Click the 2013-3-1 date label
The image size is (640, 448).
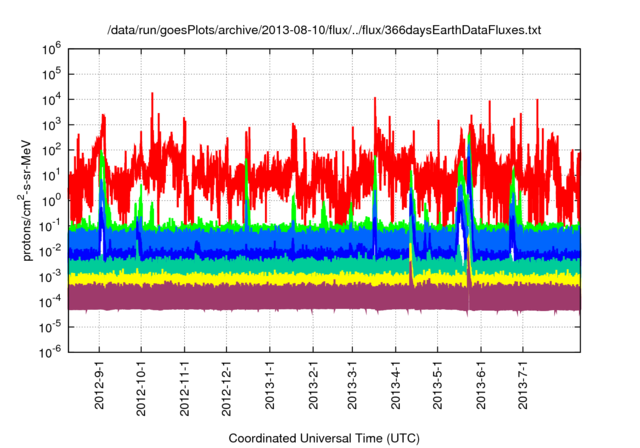pos(352,385)
